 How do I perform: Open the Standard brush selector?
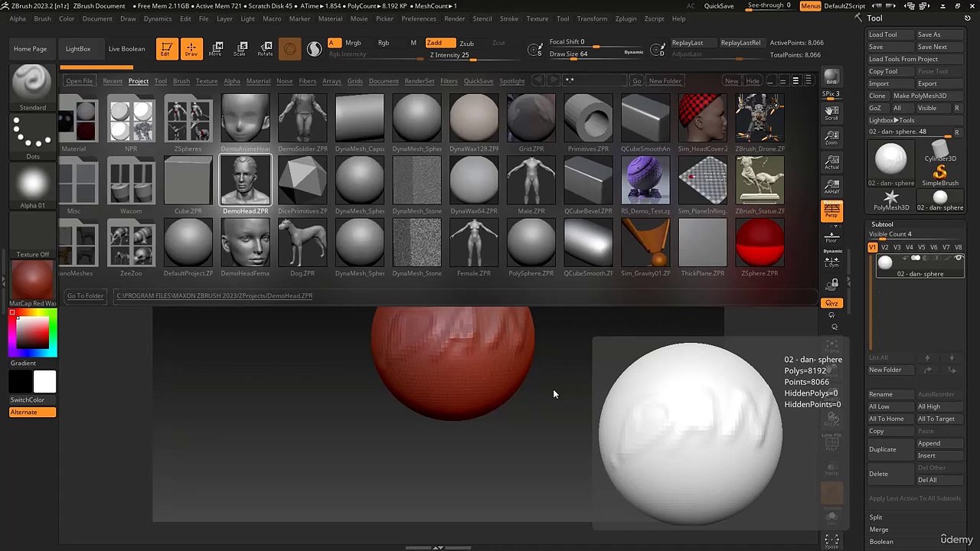click(x=32, y=86)
